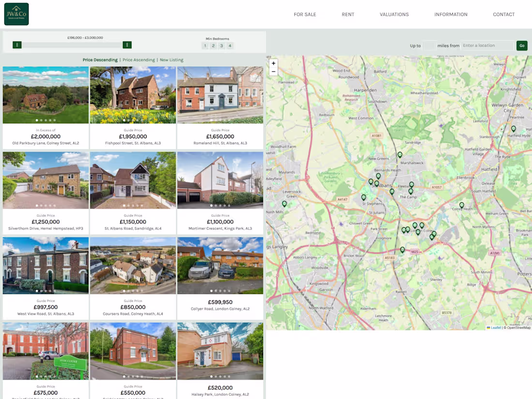Select the westernmost map pin near Nash Mills
Screen dimensions: 532x399
(x=284, y=204)
